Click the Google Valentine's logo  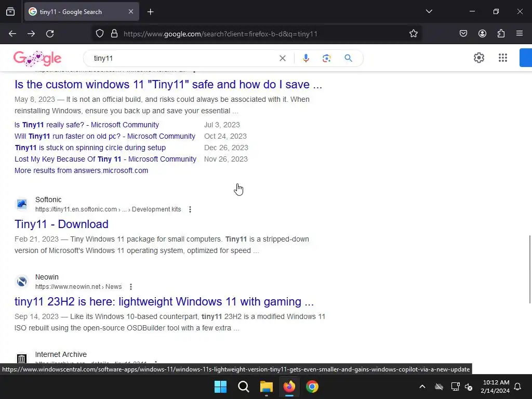click(x=37, y=58)
